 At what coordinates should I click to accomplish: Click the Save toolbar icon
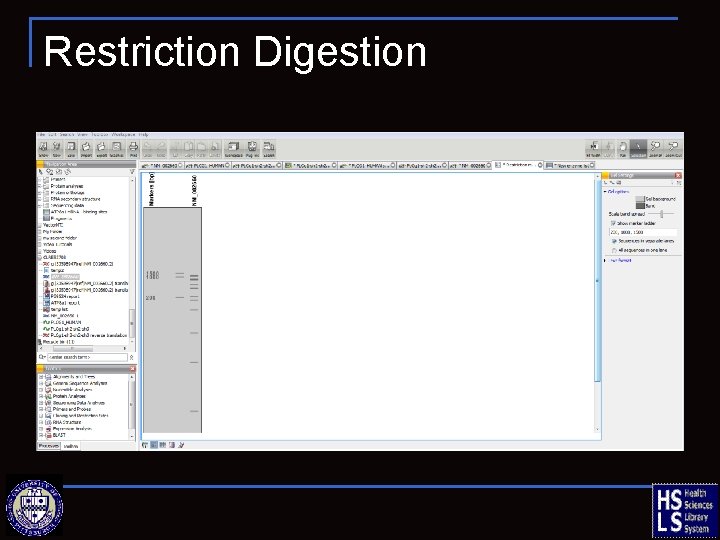click(x=71, y=149)
